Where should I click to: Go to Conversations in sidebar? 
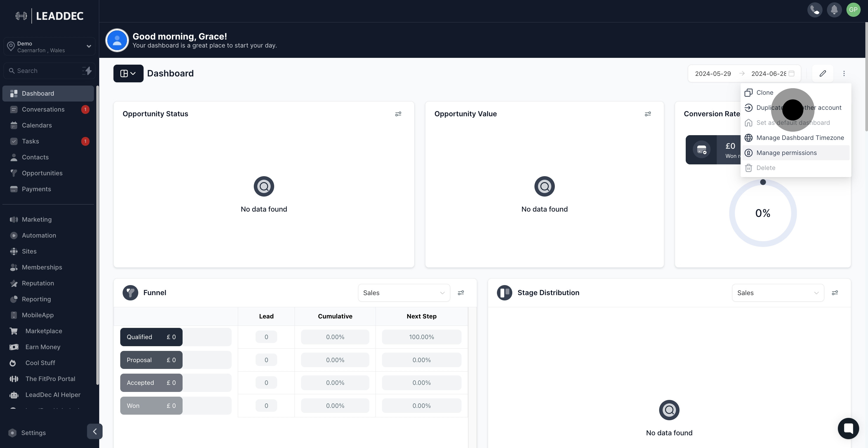(x=48, y=109)
